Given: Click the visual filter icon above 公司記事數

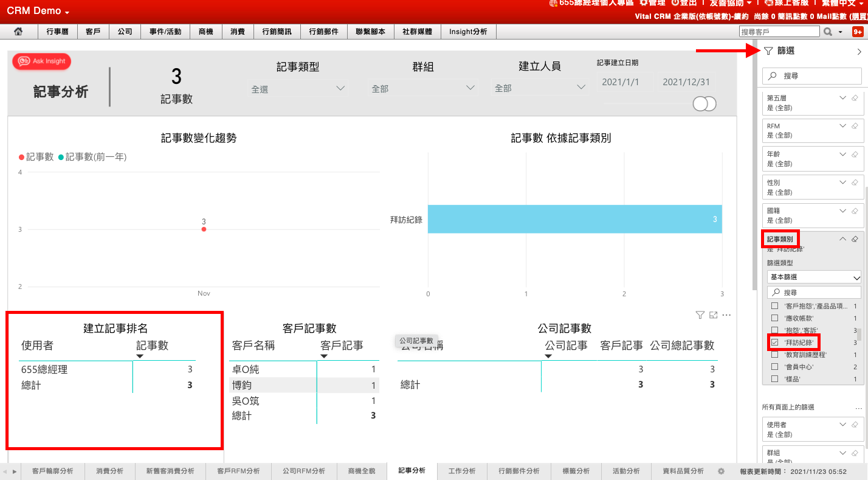Looking at the screenshot, I should pos(700,315).
